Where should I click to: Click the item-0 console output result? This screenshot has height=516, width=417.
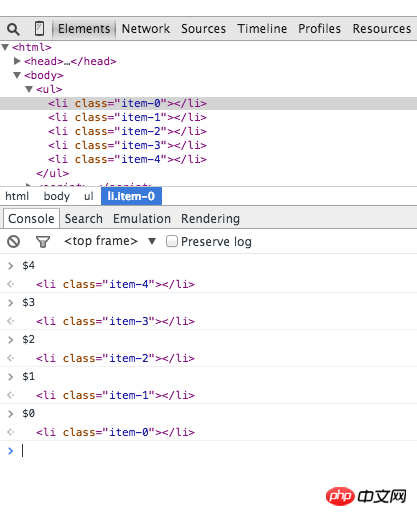point(115,432)
